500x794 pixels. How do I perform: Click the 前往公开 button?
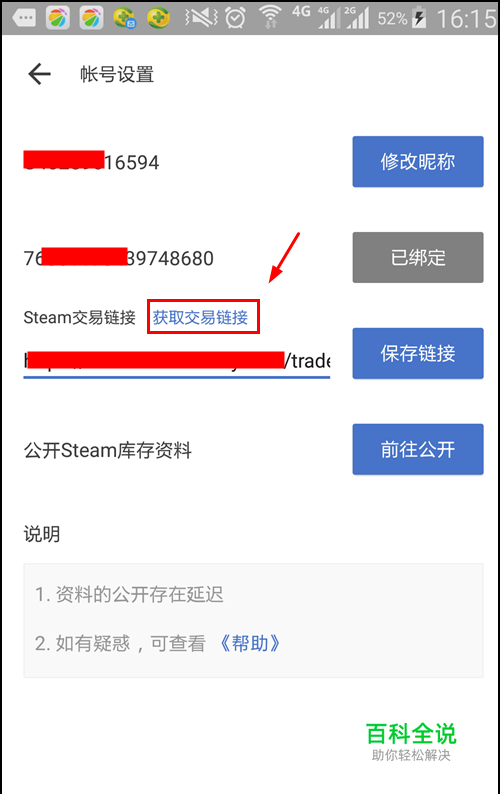[418, 449]
